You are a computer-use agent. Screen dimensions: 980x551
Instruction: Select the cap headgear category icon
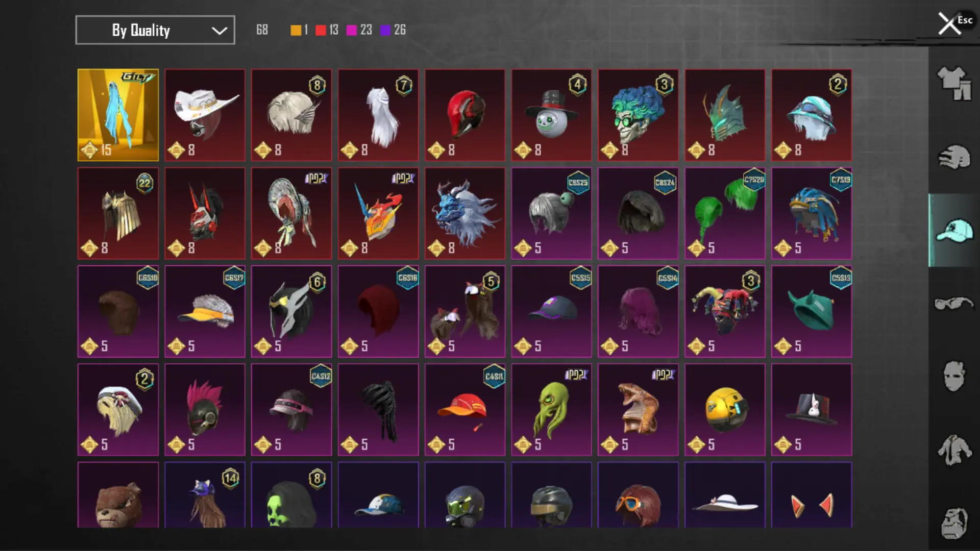click(954, 230)
